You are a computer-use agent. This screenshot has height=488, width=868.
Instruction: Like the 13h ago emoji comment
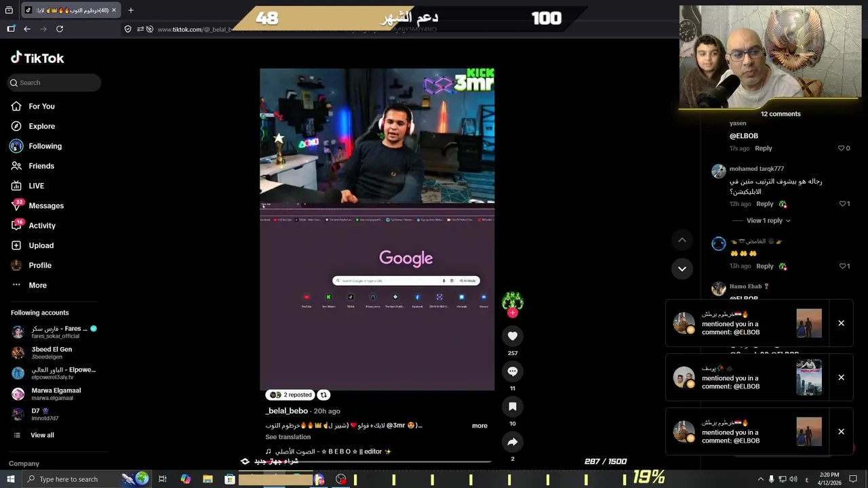click(842, 266)
